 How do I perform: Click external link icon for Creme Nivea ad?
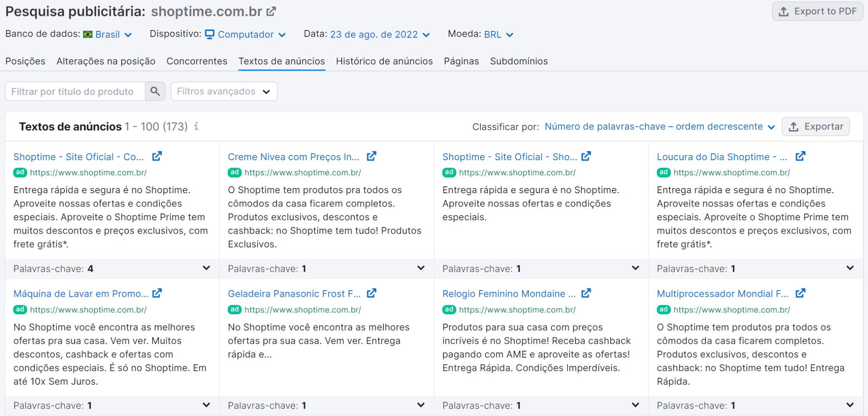click(372, 156)
